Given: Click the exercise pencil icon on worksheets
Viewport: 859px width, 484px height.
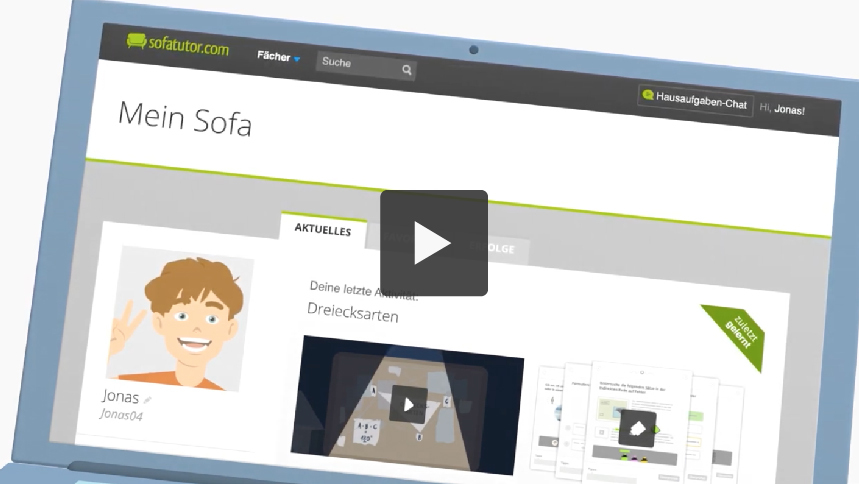Looking at the screenshot, I should click(637, 430).
